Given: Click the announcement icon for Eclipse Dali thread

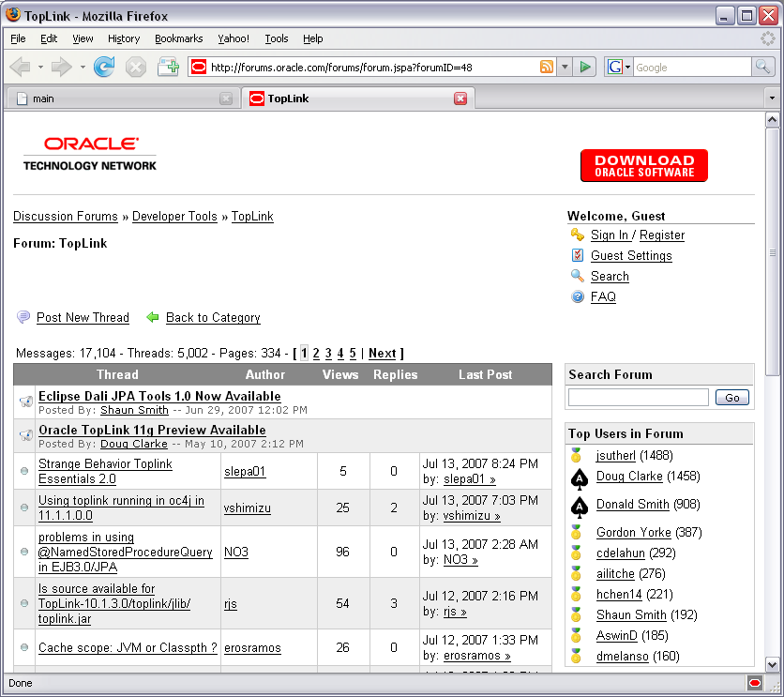Looking at the screenshot, I should (x=25, y=402).
